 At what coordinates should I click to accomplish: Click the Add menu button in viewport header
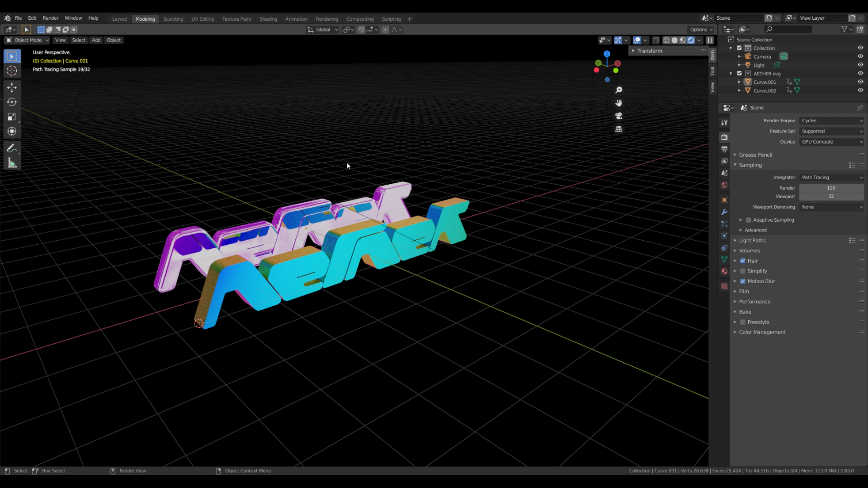(x=96, y=40)
